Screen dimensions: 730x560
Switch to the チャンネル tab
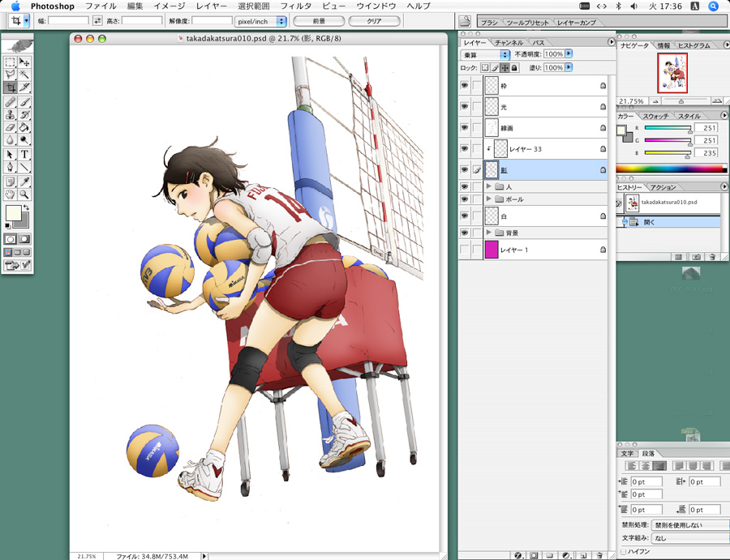point(509,42)
